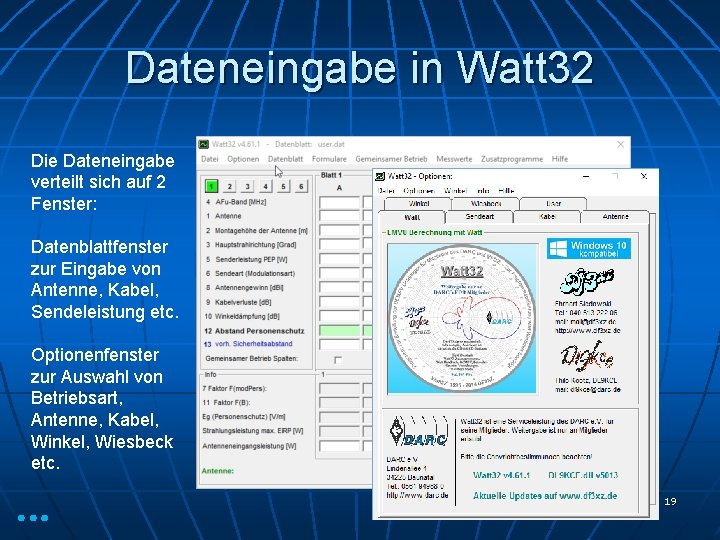Switch to the User tab

tap(553, 203)
